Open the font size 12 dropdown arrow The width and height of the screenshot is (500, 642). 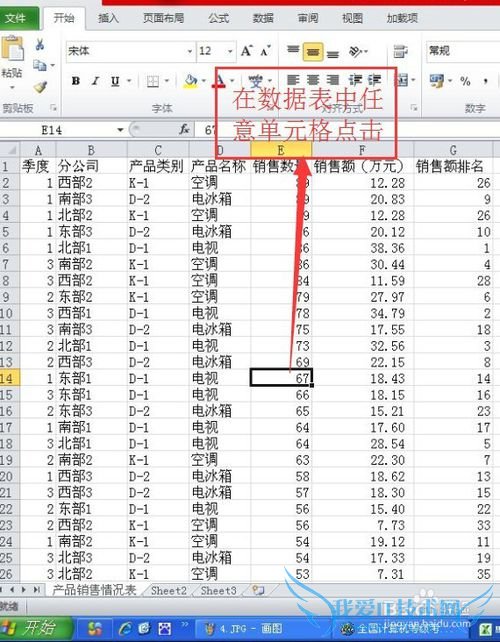coord(230,52)
